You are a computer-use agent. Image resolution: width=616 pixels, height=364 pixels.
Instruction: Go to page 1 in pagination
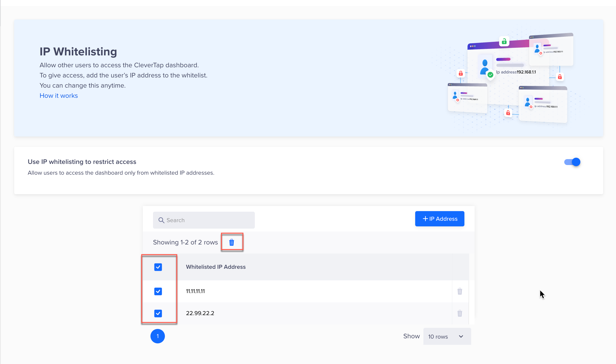[x=158, y=336]
